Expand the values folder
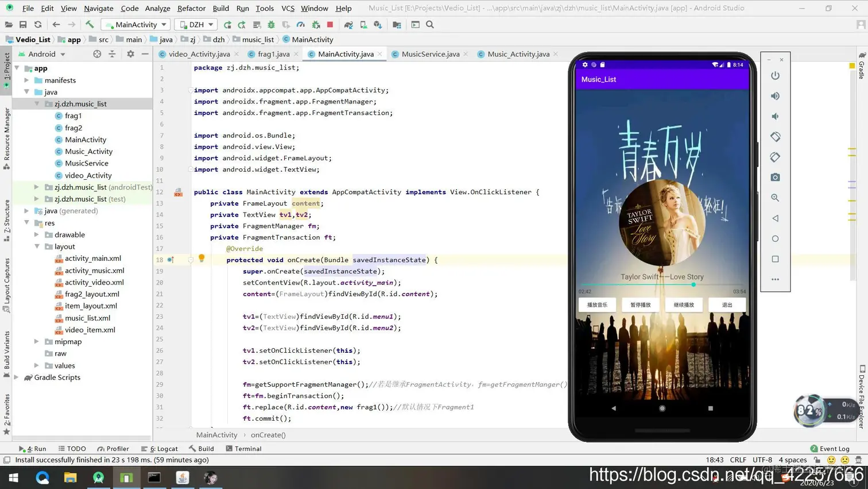 [x=37, y=365]
